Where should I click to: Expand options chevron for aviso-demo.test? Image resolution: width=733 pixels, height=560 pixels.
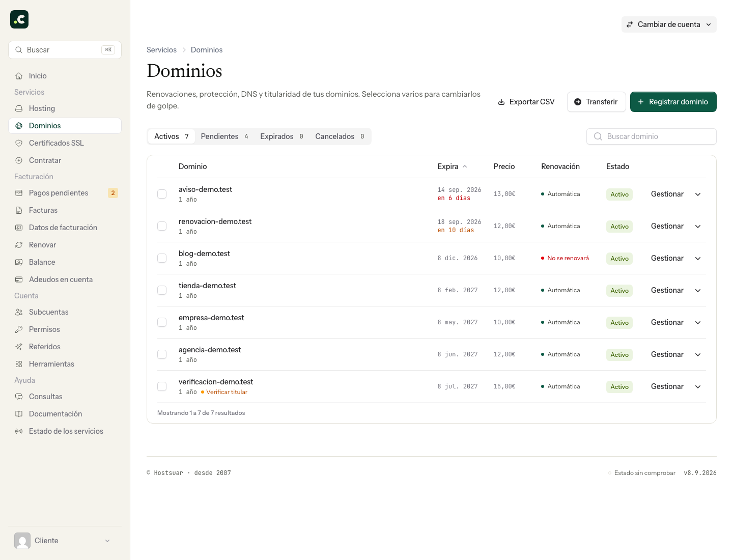click(x=698, y=194)
